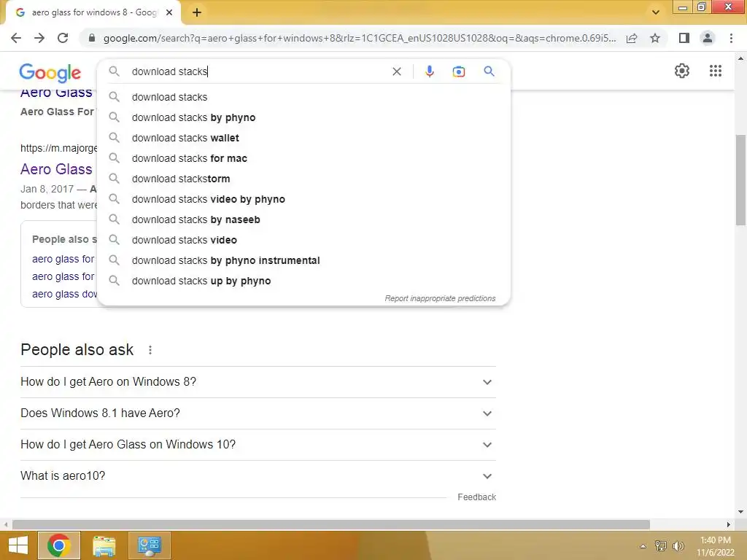Pick suggestion 'download stacks video by phyno'
This screenshot has width=747, height=560.
coord(303,200)
